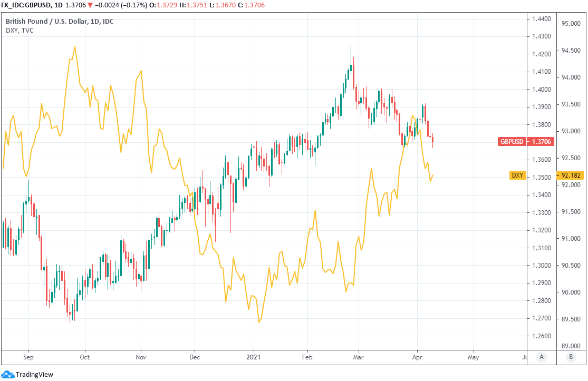Click the Close value 1.3706 after C:

(255, 5)
